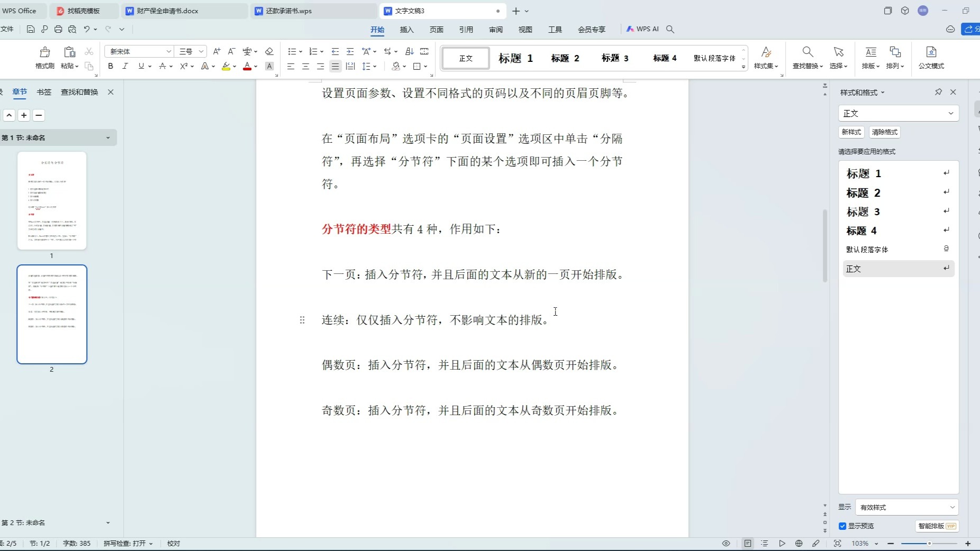Open Official Document Mode (公文模式) icon
The height and width of the screenshot is (551, 980).
click(931, 52)
